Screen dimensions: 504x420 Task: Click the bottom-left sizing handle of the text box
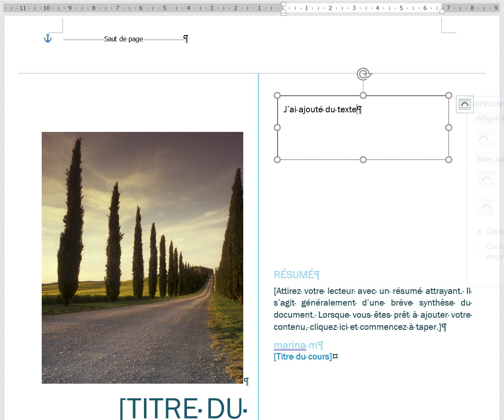[x=277, y=159]
